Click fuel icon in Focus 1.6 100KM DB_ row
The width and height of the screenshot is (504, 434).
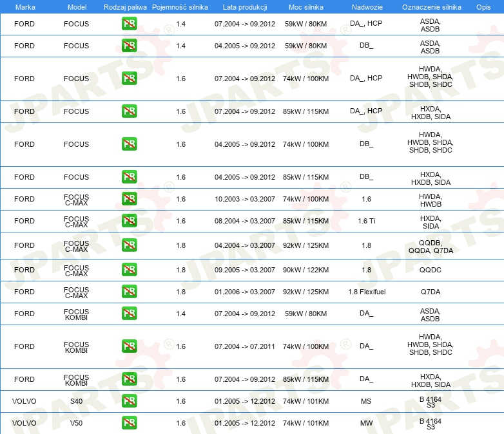(129, 144)
